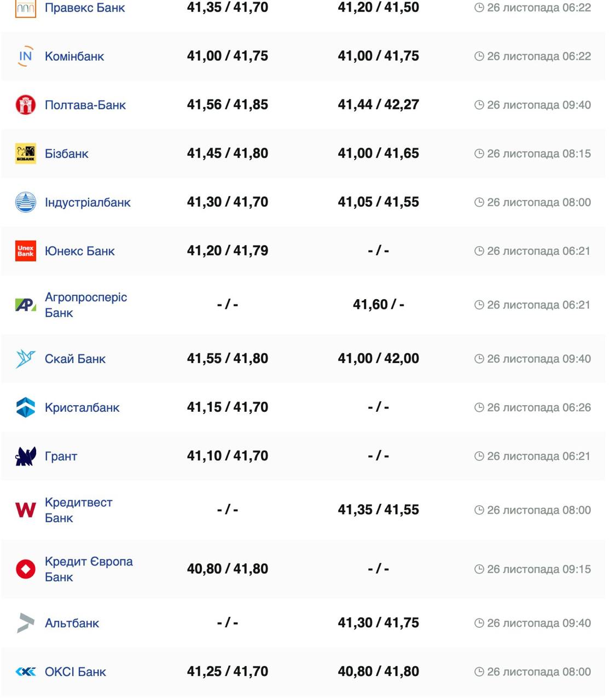Open the Агропросперіс Банк link
Image resolution: width=609 pixels, height=700 pixels.
[86, 305]
